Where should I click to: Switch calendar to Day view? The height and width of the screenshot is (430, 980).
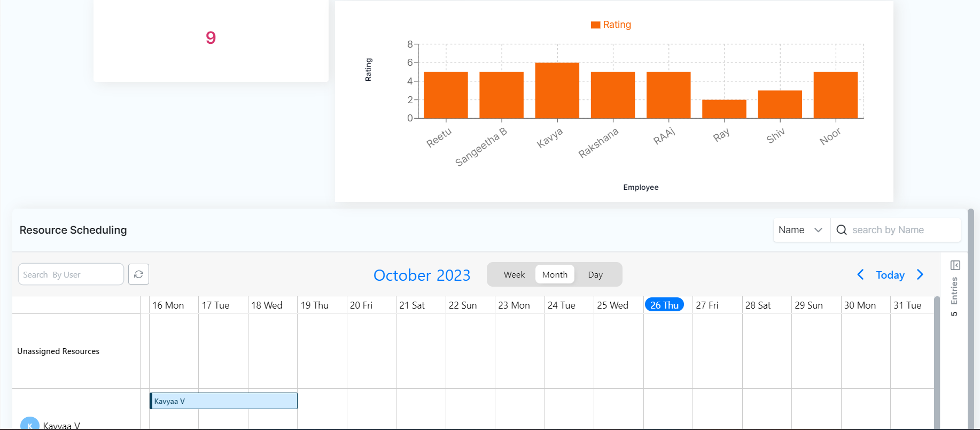tap(595, 274)
